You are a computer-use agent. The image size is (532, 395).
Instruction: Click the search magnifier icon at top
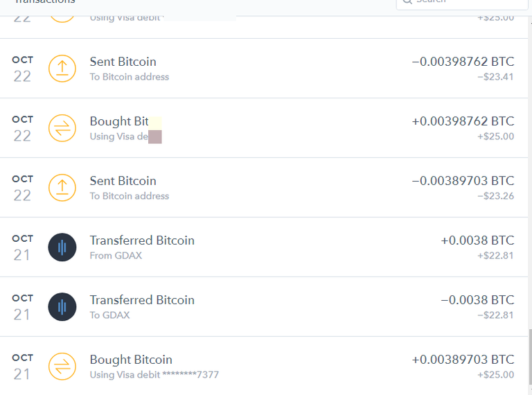point(407,1)
